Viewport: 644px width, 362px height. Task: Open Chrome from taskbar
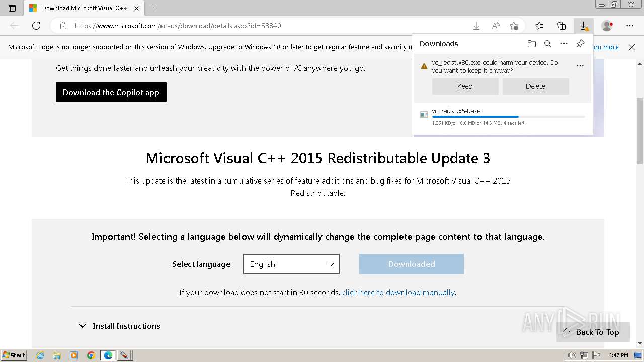tap(91, 355)
